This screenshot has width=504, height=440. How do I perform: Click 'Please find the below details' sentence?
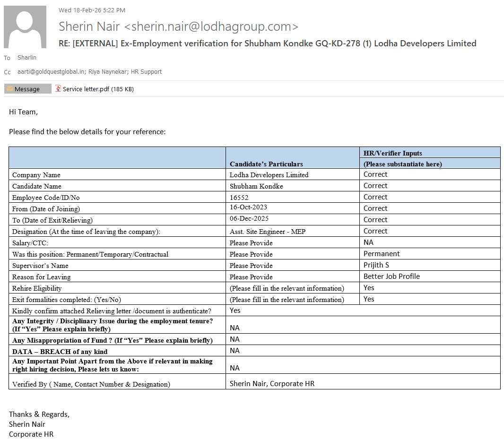click(x=87, y=132)
